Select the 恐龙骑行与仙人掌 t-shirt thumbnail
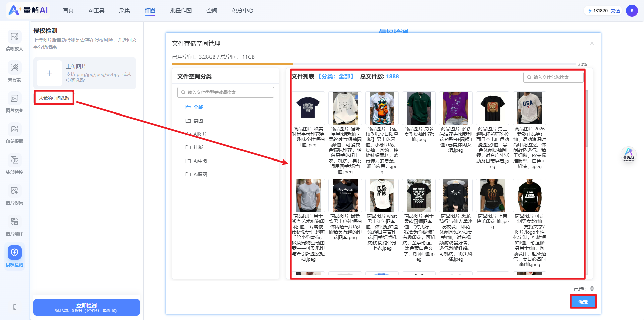The image size is (644, 320). tap(456, 195)
